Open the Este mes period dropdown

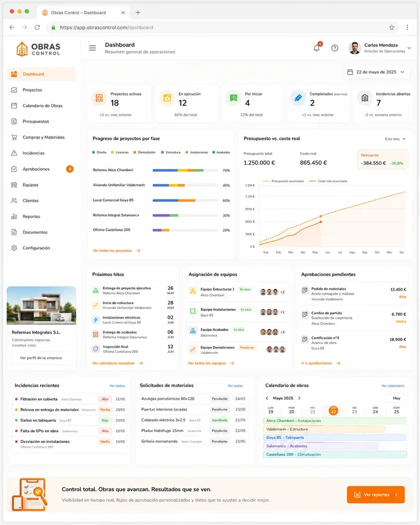[395, 139]
